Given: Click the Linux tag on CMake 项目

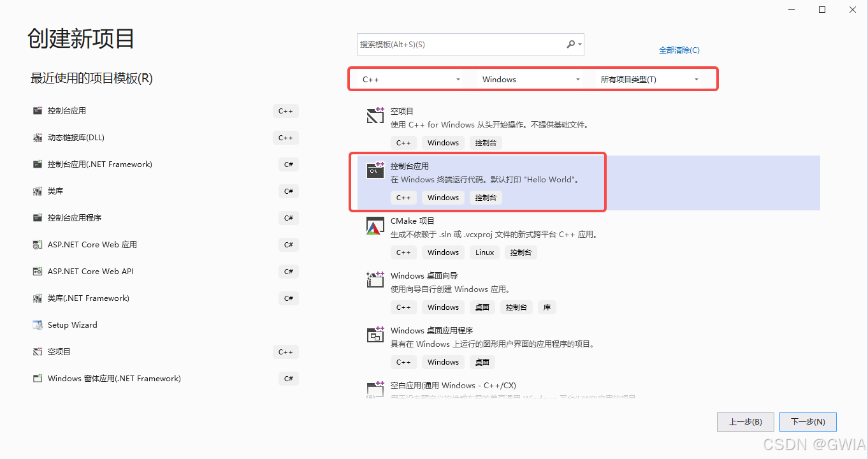Looking at the screenshot, I should [484, 252].
